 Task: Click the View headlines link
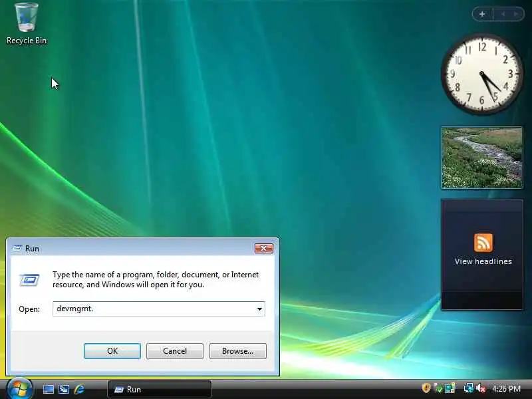click(x=483, y=261)
